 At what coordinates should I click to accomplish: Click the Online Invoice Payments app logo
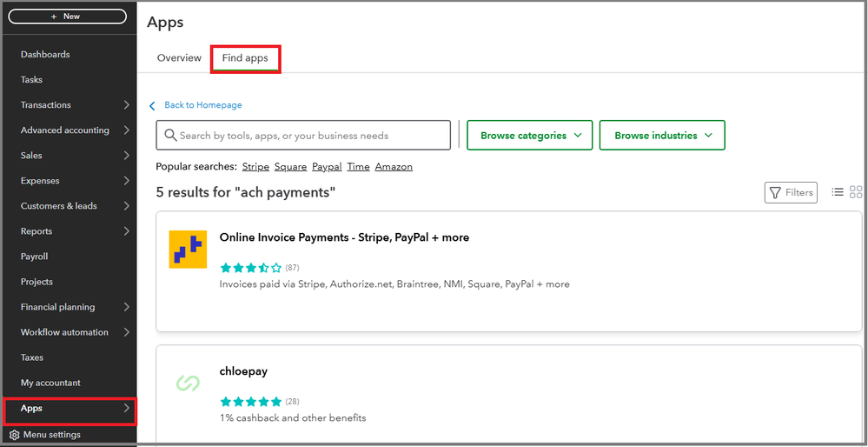click(x=188, y=250)
